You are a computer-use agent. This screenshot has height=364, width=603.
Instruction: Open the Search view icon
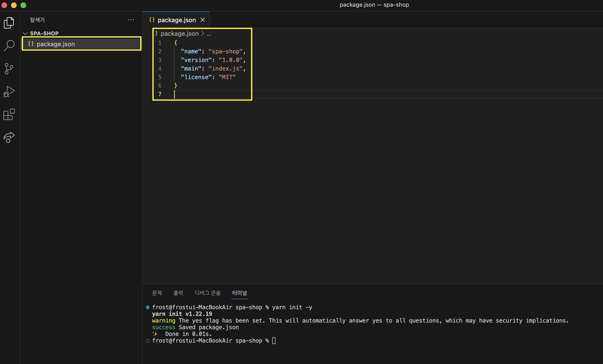(x=9, y=45)
